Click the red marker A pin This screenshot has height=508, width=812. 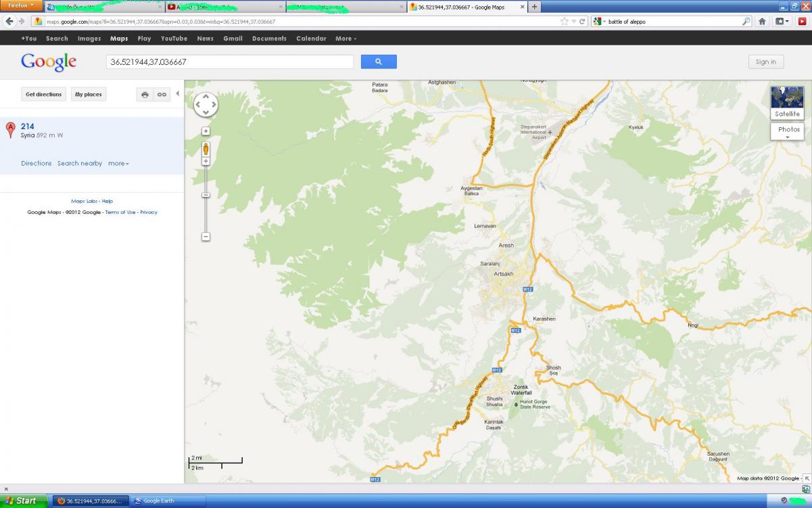click(10, 129)
